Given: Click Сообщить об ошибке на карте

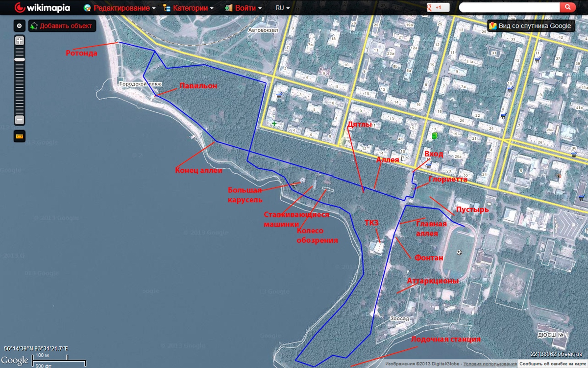Looking at the screenshot, I should tap(553, 364).
